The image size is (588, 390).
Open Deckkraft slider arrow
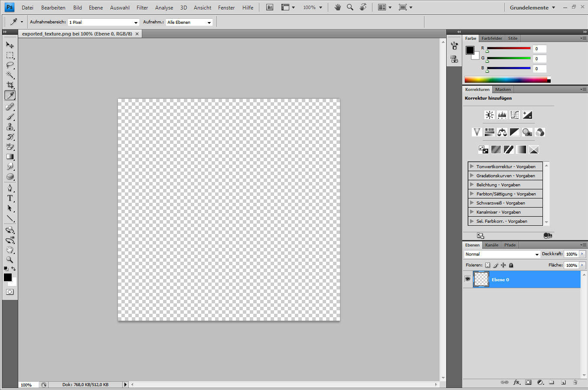tap(582, 254)
